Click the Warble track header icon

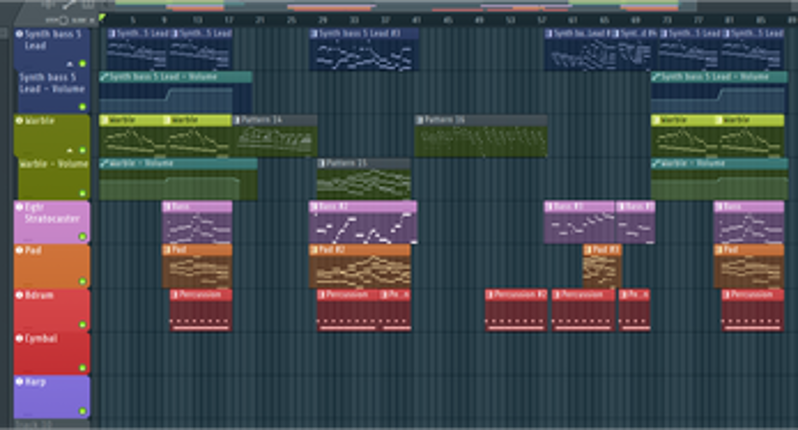tap(19, 121)
